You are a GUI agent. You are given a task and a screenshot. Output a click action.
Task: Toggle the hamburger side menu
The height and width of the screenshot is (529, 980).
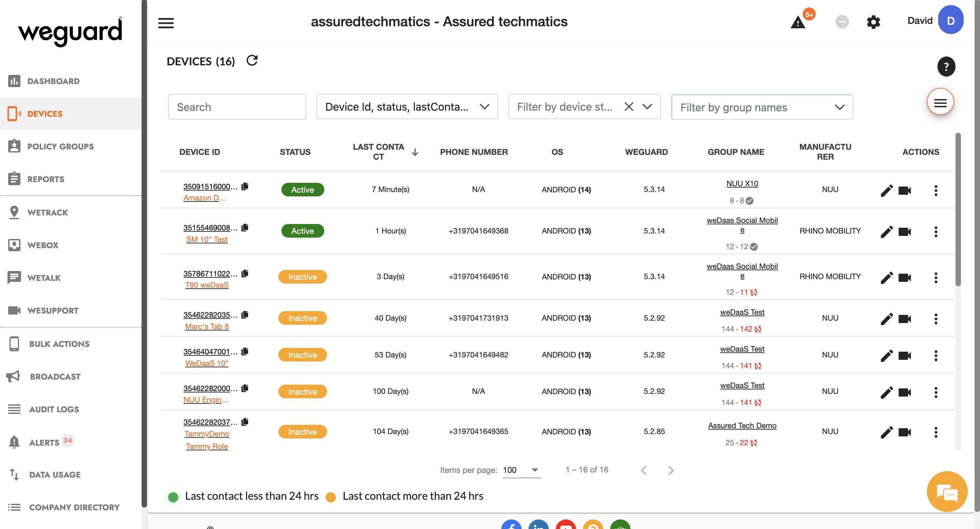click(x=166, y=23)
